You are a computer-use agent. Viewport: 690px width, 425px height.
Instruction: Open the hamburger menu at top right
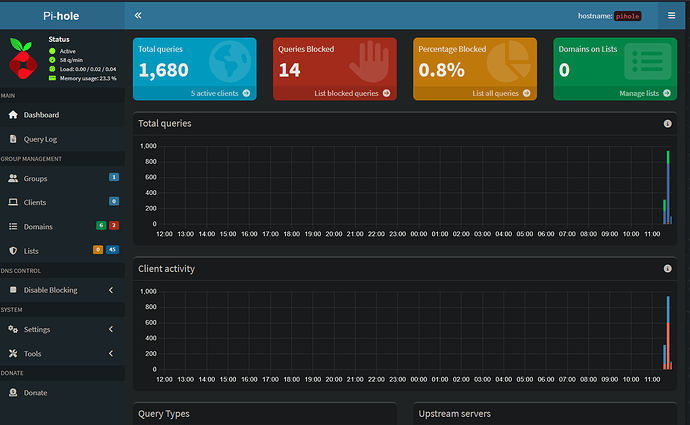[x=671, y=15]
